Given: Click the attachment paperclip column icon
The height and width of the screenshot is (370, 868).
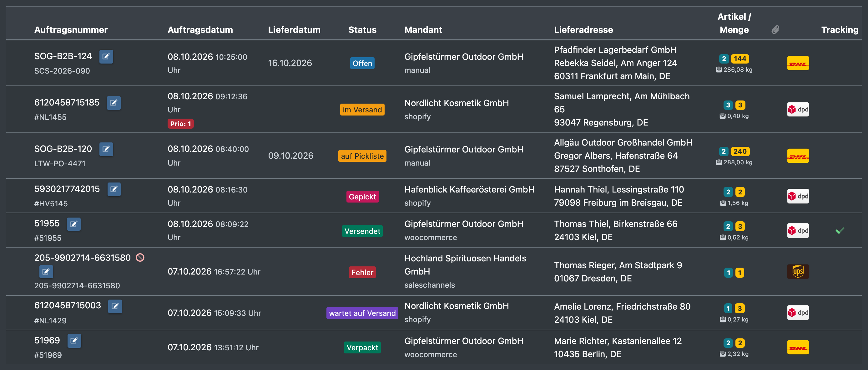Looking at the screenshot, I should pyautogui.click(x=775, y=30).
